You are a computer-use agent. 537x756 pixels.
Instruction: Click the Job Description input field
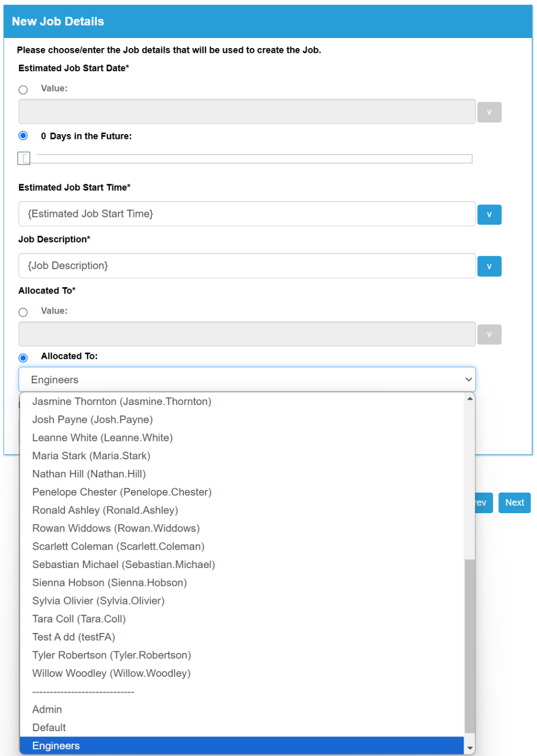(247, 266)
